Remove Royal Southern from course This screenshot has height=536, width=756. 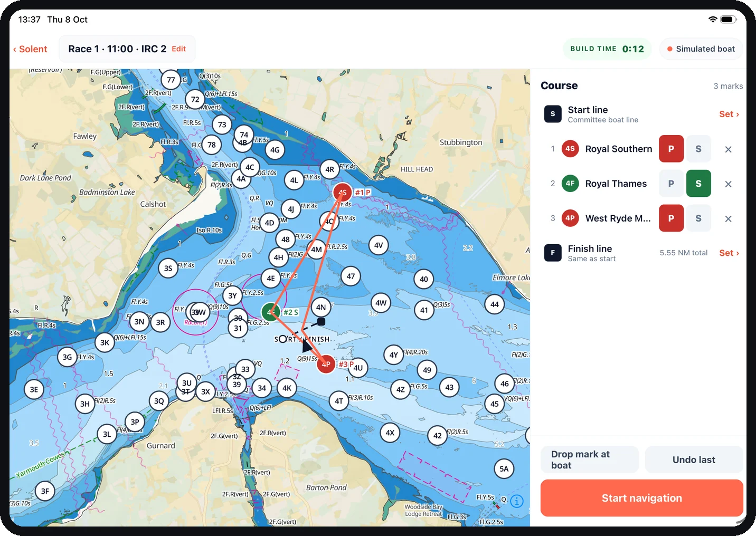pos(728,149)
